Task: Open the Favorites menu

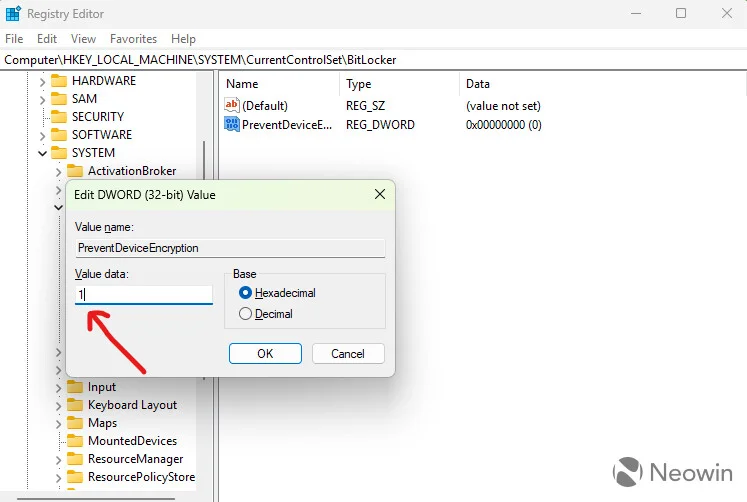Action: [133, 39]
